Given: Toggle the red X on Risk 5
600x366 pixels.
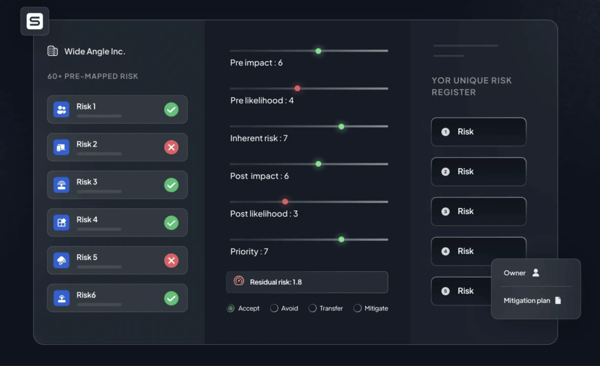Looking at the screenshot, I should tap(171, 260).
